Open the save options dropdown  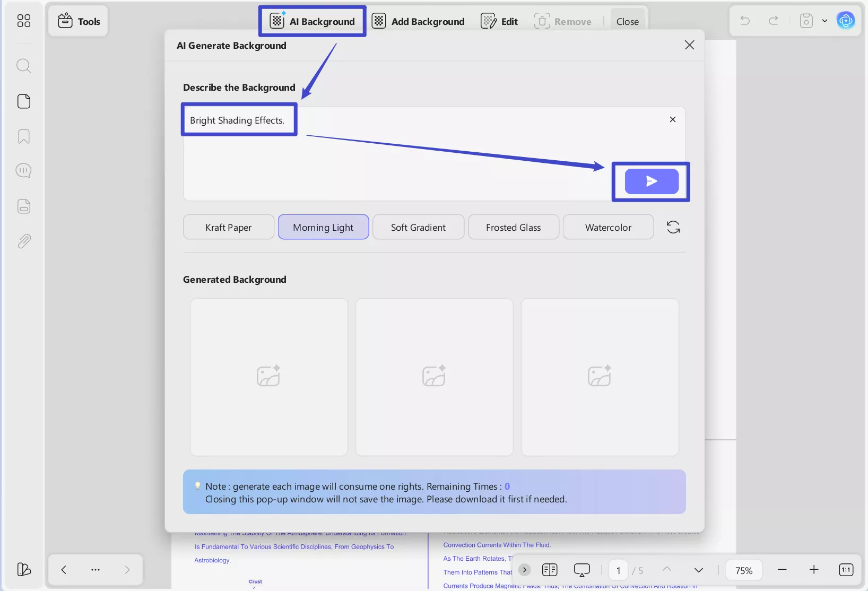[x=824, y=20]
